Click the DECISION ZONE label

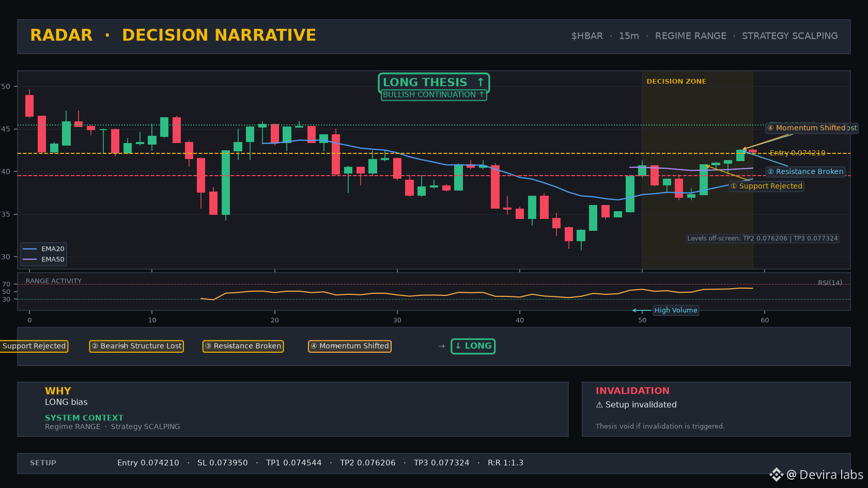(676, 82)
